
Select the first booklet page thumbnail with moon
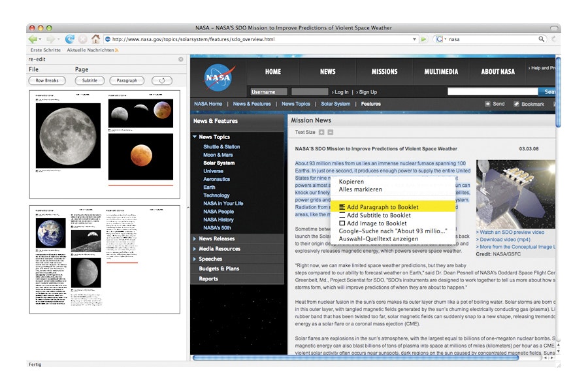pos(105,144)
